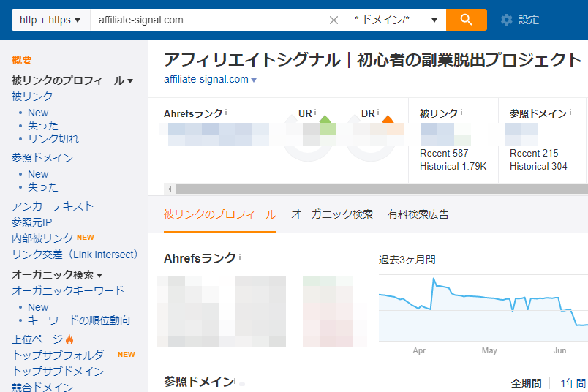Open the トップサブフォルダー link
The height and width of the screenshot is (392, 588).
pyautogui.click(x=63, y=355)
